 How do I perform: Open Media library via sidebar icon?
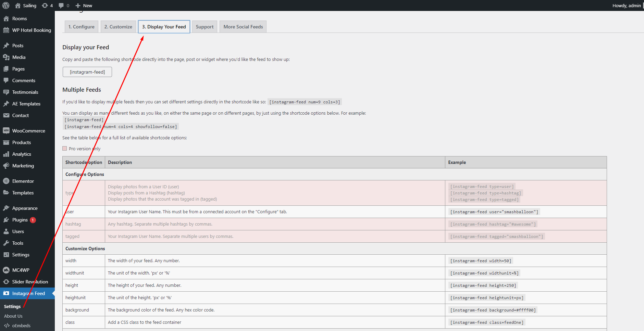[7, 57]
